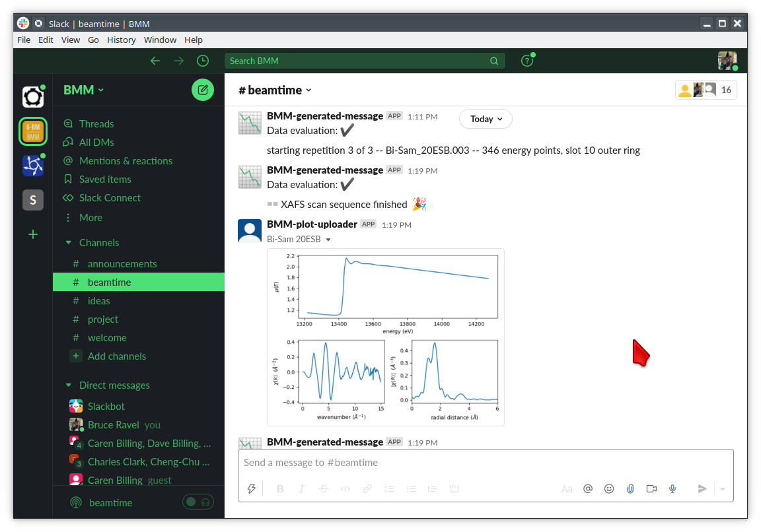Open the history clock icon
Viewport: 761px width, 532px height.
203,61
